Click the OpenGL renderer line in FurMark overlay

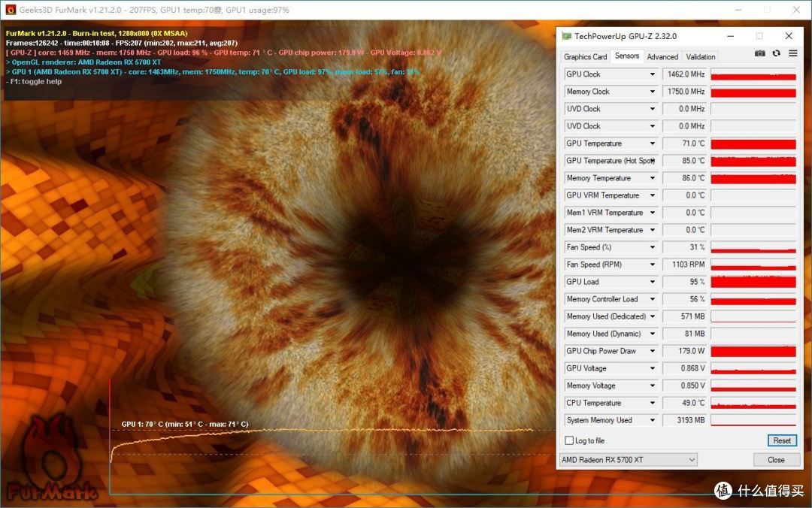83,62
